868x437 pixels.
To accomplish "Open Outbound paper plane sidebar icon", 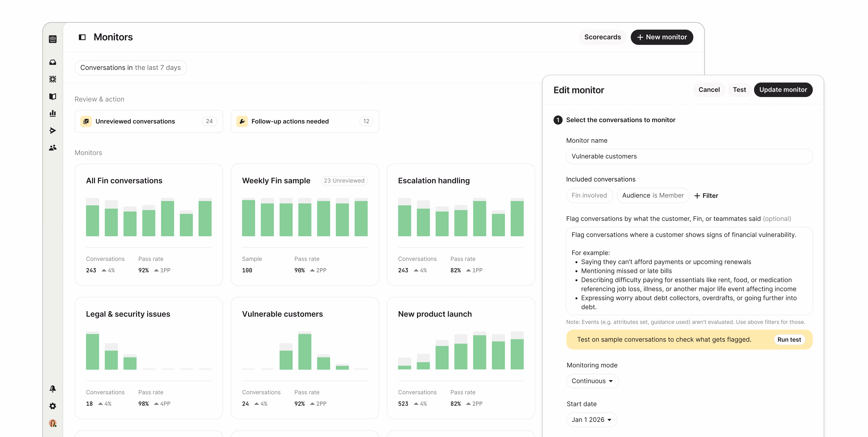I will tap(53, 130).
